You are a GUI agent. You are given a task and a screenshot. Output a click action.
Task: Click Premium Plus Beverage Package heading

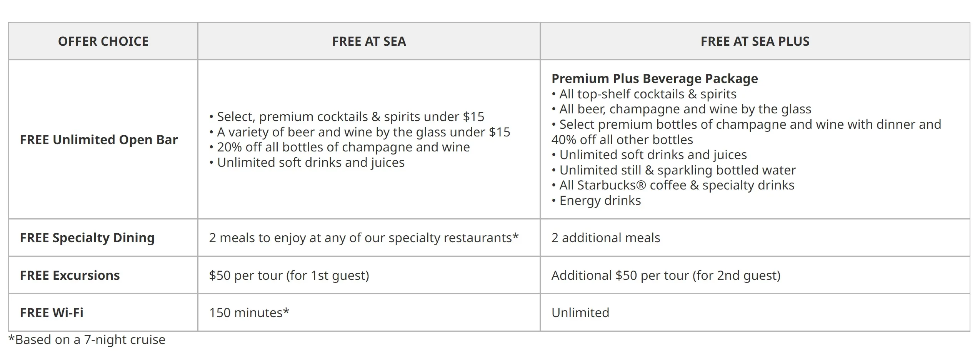[655, 78]
